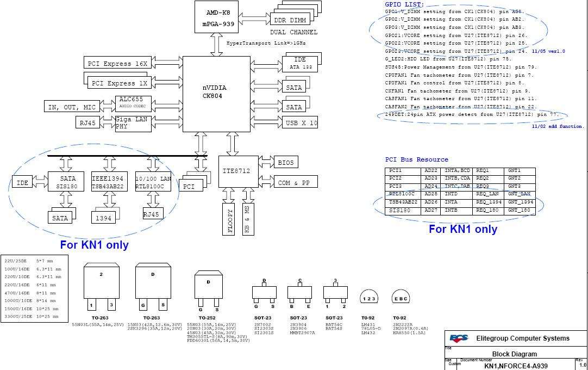Screen dimensions: 588x370
Task: Click the IN, OUT, MIC block
Action: pyautogui.click(x=72, y=107)
